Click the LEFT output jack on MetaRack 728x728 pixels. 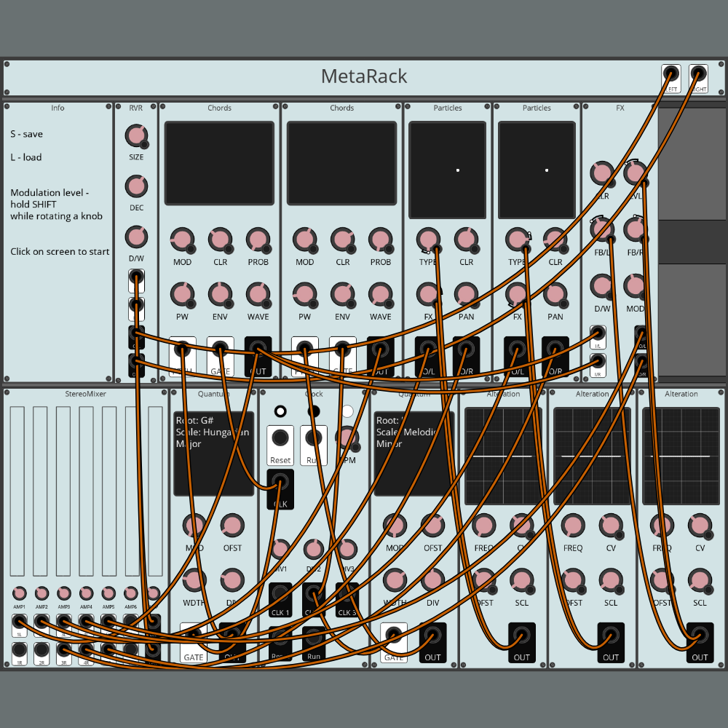670,74
